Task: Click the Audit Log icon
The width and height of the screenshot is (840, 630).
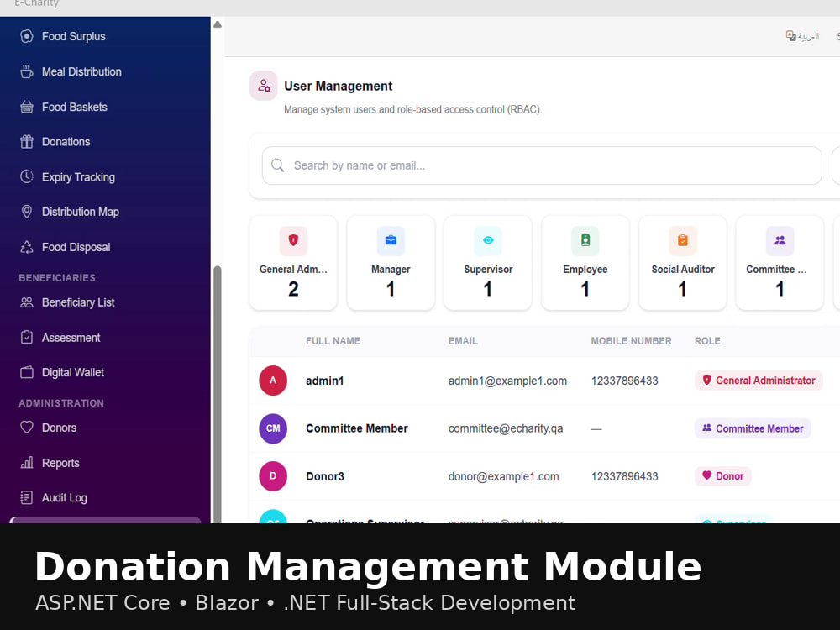Action: click(x=27, y=497)
